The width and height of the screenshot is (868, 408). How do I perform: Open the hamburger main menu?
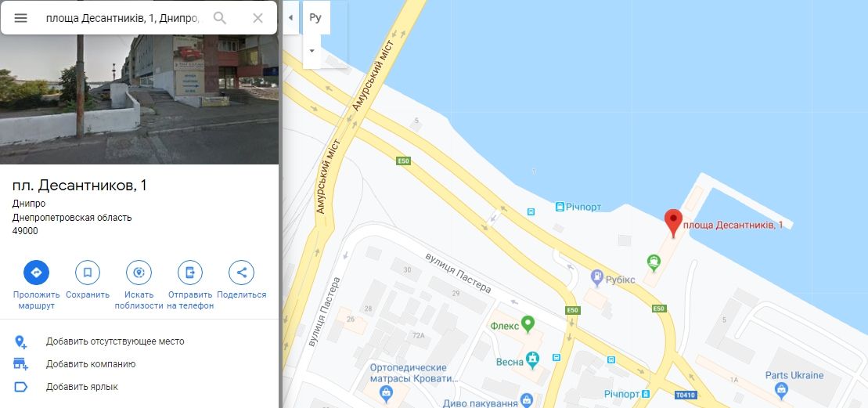click(20, 18)
